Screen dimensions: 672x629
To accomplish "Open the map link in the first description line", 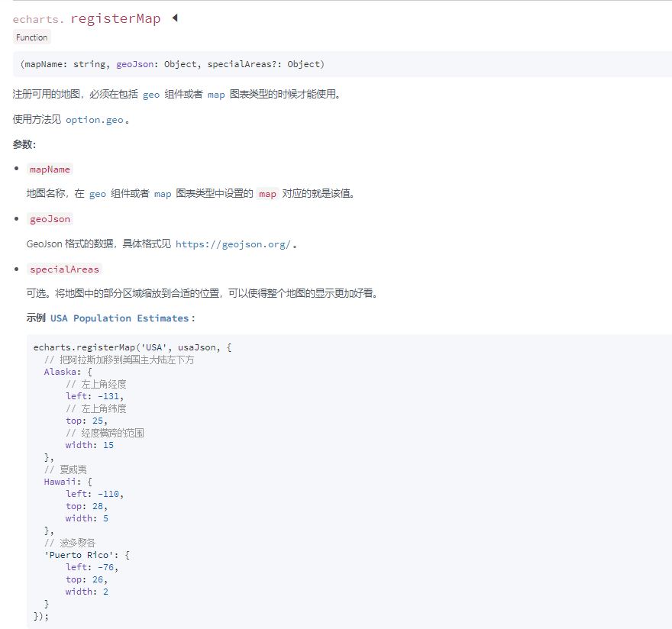I will (x=216, y=95).
